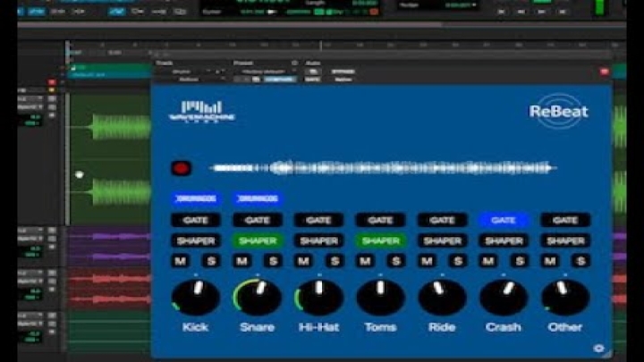Viewport: 644px width, 362px height.
Task: Solo the Other channel
Action: 581,261
